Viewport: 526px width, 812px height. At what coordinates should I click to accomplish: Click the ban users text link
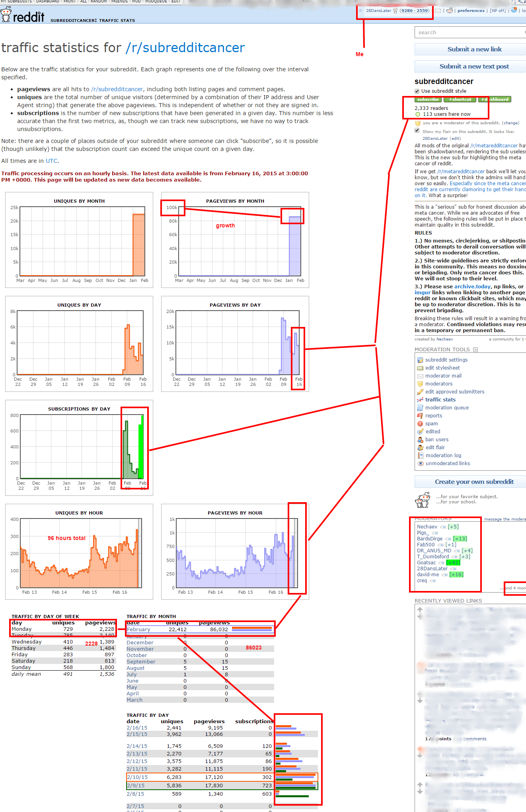click(437, 440)
